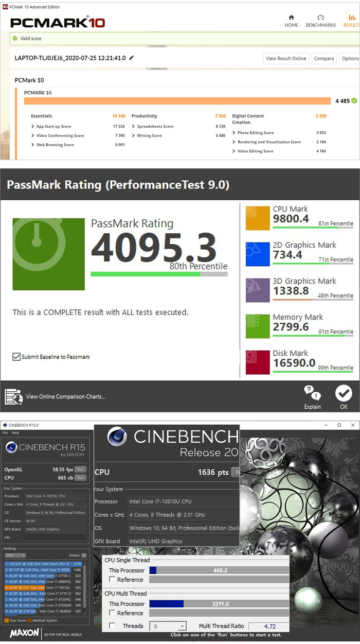Click the green check next to 4 485

tap(354, 101)
